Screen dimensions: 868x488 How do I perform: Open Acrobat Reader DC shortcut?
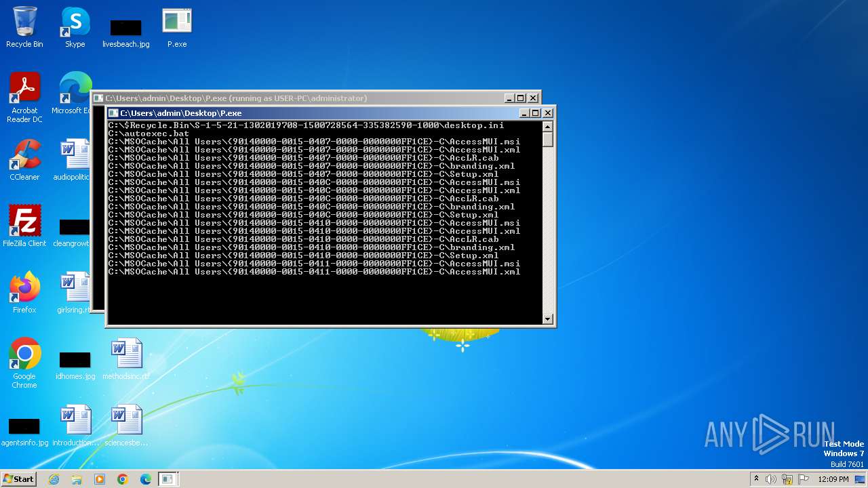click(24, 98)
